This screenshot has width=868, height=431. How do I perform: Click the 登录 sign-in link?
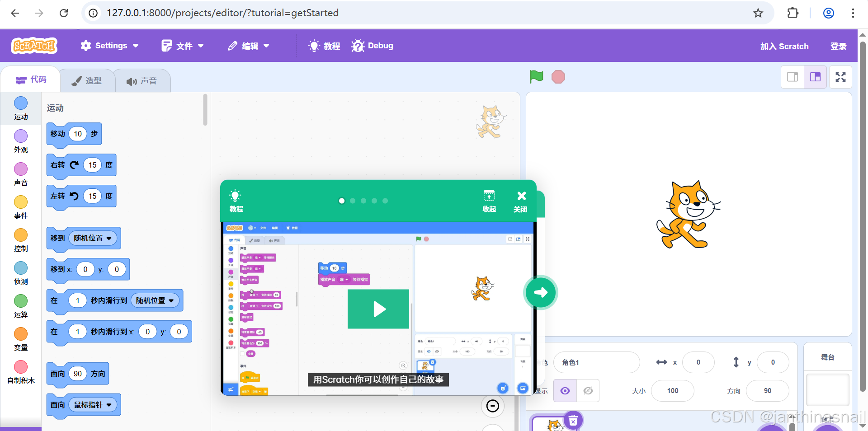pos(839,46)
